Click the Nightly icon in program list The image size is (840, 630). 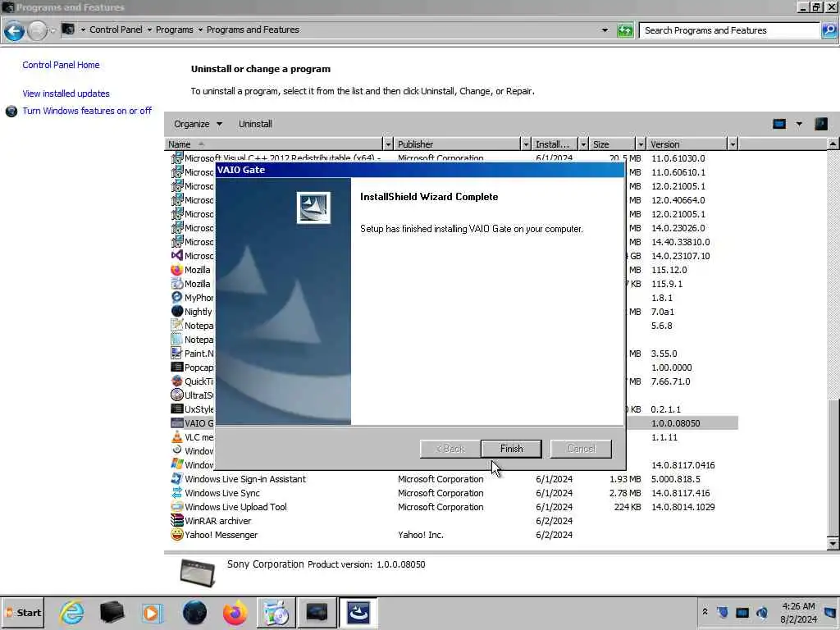click(x=177, y=312)
